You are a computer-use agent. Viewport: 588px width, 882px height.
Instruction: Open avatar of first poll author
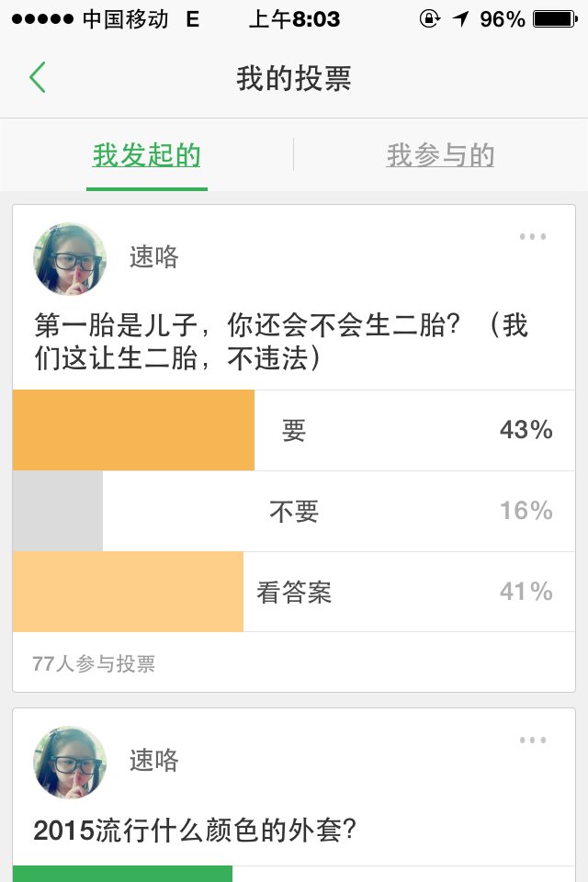(70, 259)
